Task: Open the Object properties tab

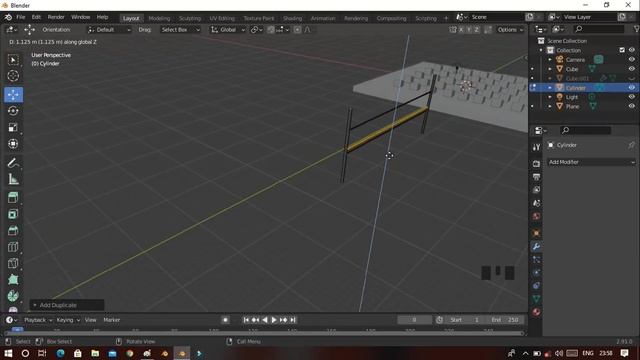Action: (536, 233)
